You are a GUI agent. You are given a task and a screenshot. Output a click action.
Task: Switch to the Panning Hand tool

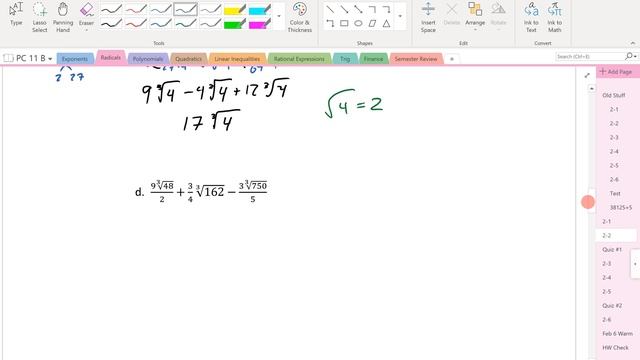(63, 17)
